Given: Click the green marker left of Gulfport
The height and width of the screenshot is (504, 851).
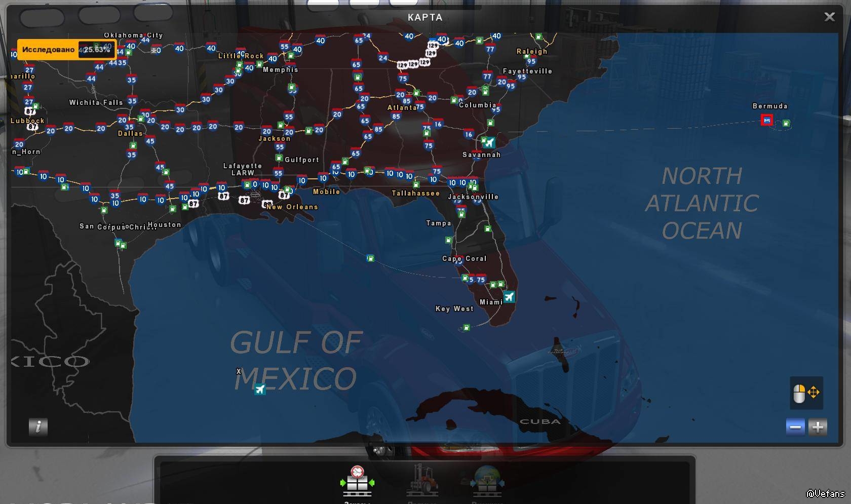Looking at the screenshot, I should pyautogui.click(x=279, y=158).
